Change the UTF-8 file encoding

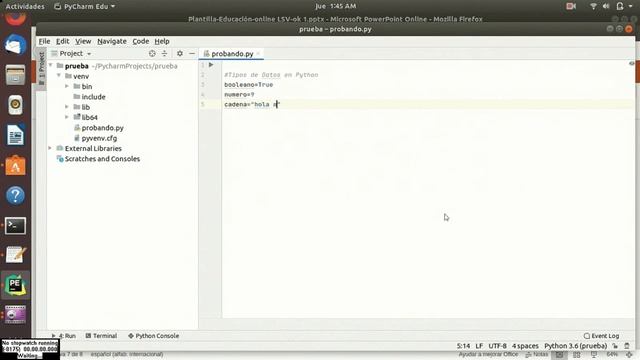(497, 346)
